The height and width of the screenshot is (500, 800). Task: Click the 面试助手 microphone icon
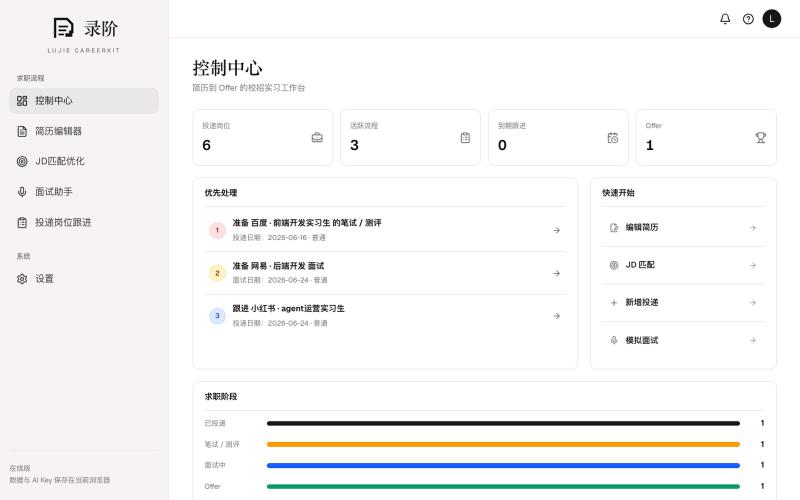[22, 192]
